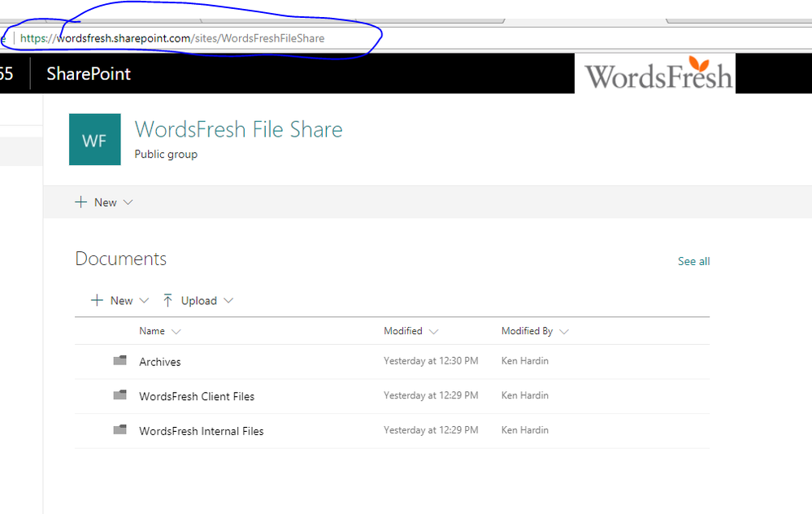Open the Modified By column dropdown

click(x=564, y=332)
